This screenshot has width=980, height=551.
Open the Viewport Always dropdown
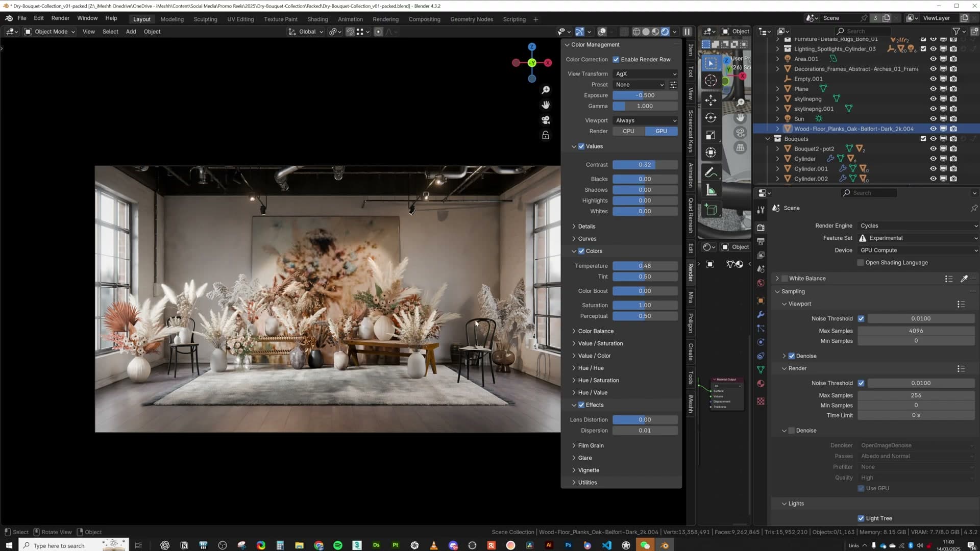point(645,120)
